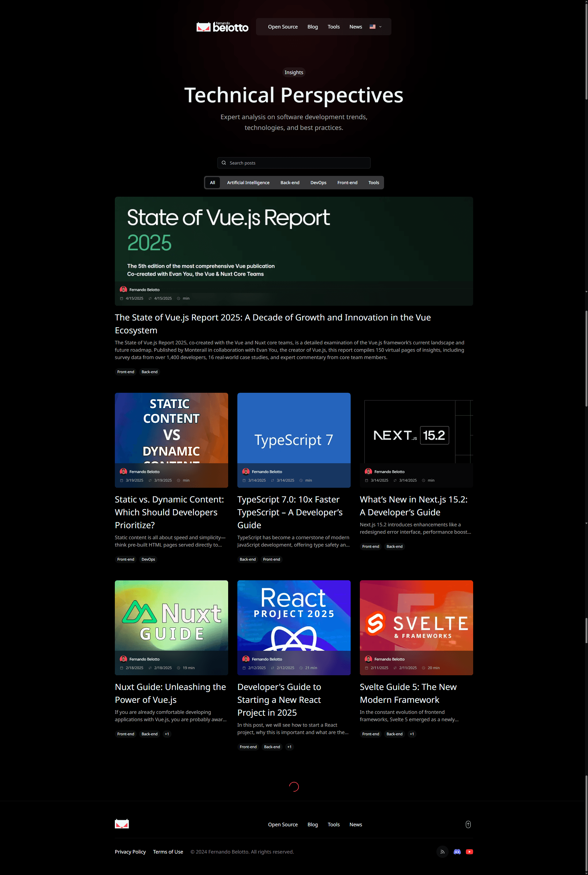Open Open Source in the top navigation
The height and width of the screenshot is (875, 588).
click(283, 27)
